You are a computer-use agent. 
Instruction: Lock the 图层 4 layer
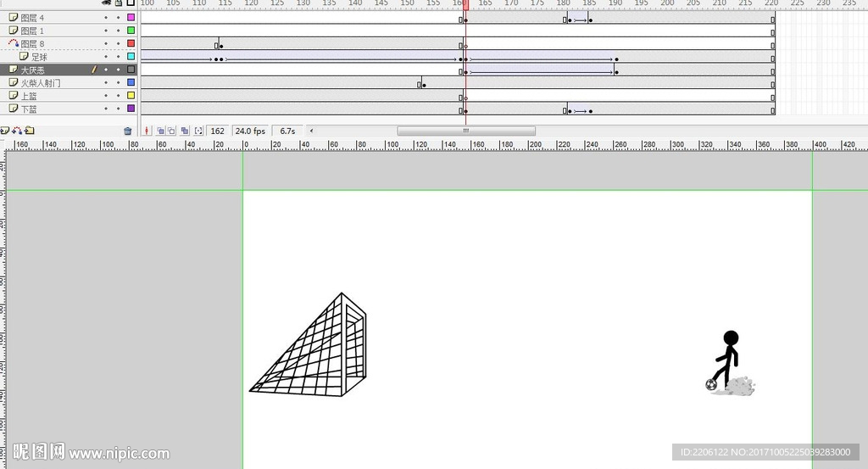tap(119, 18)
